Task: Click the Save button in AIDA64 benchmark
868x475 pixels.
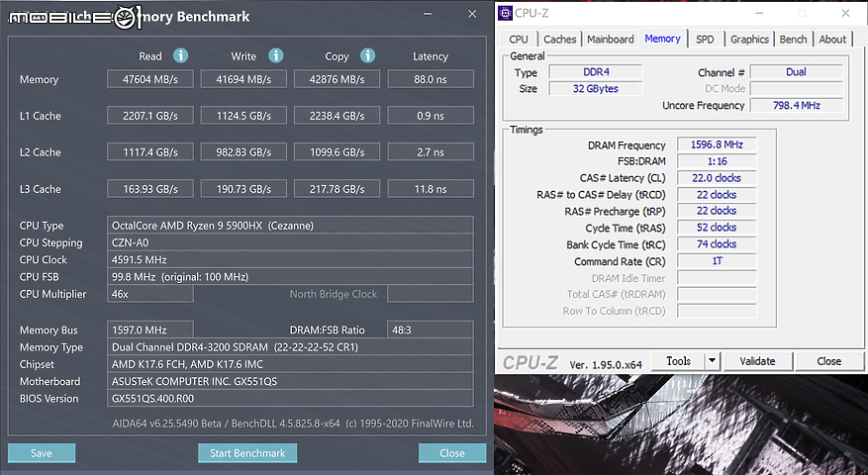Action: (42, 453)
